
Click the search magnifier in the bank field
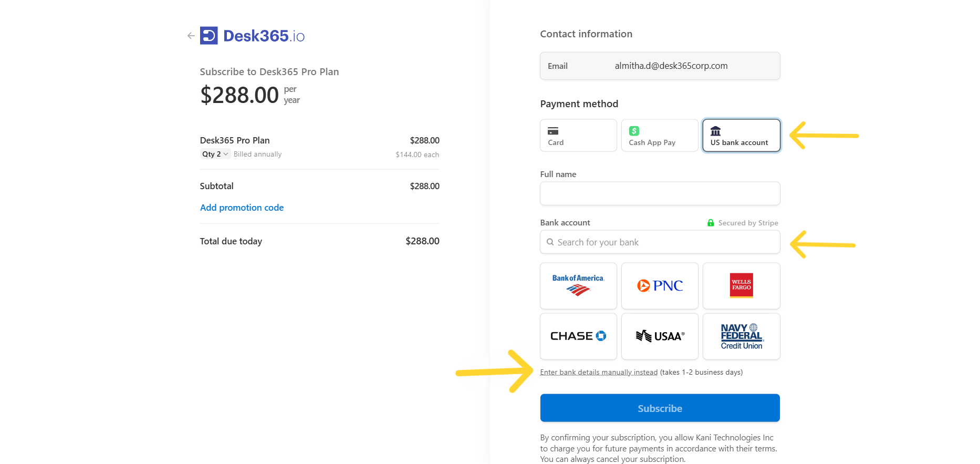pyautogui.click(x=550, y=242)
